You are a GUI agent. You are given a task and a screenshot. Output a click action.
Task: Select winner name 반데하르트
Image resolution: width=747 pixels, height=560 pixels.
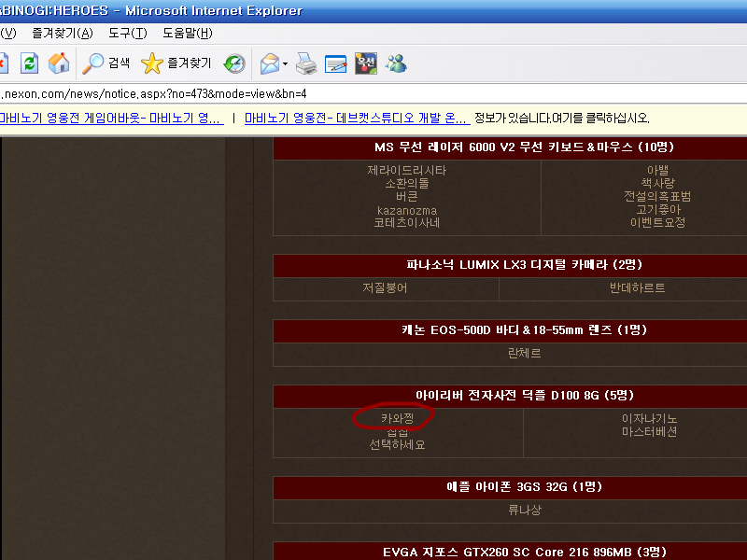tap(637, 287)
